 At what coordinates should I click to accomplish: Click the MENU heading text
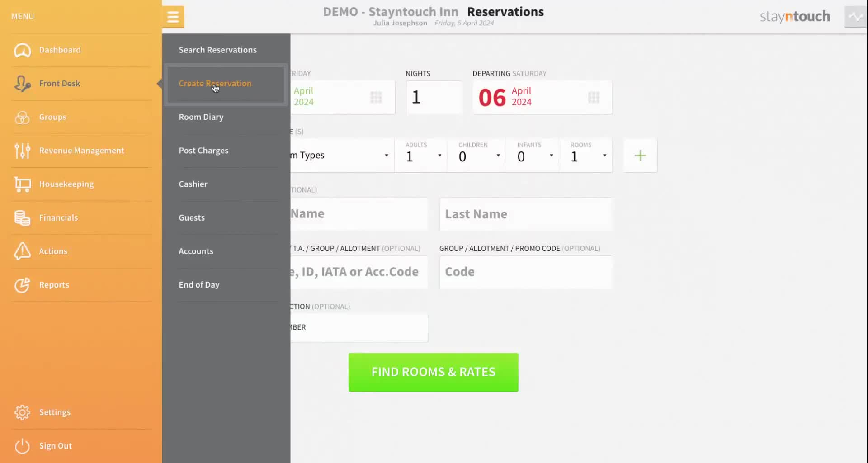23,17
